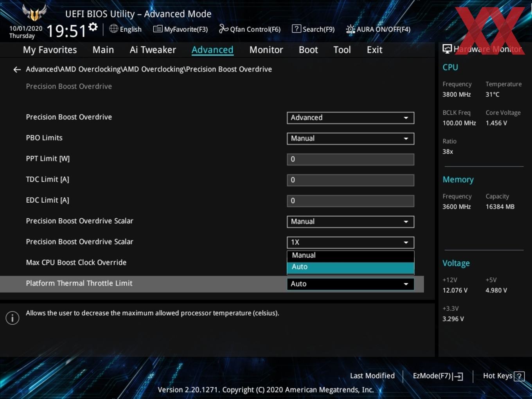Click the +3.3V 3.296 V reading
Image resolution: width=532 pixels, height=399 pixels.
pos(453,319)
